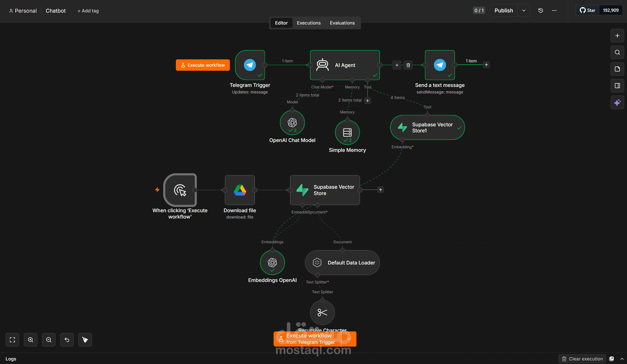Delete the connection after AI Agent
The image size is (627, 364).
[408, 65]
